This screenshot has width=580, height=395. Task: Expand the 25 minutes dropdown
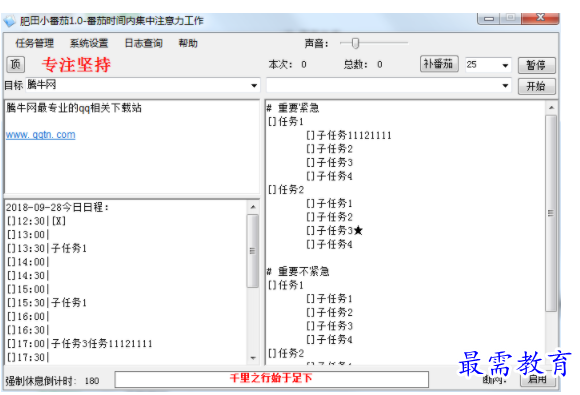pos(505,65)
